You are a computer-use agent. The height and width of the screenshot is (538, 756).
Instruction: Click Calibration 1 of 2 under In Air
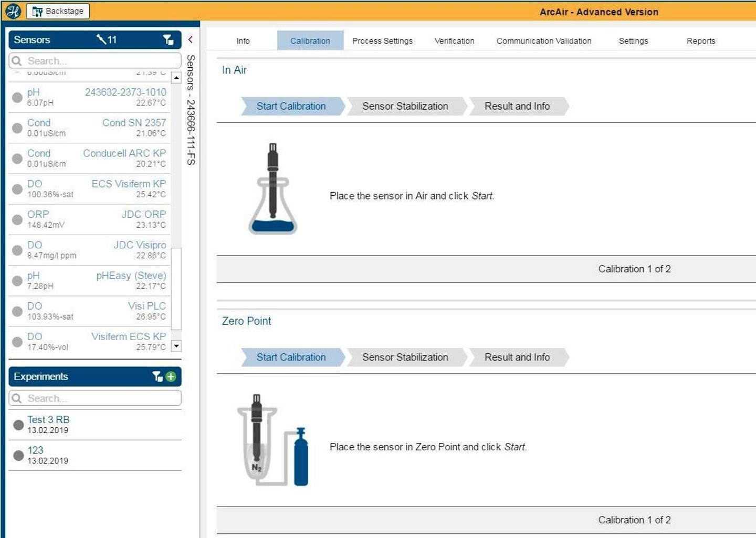[634, 269]
